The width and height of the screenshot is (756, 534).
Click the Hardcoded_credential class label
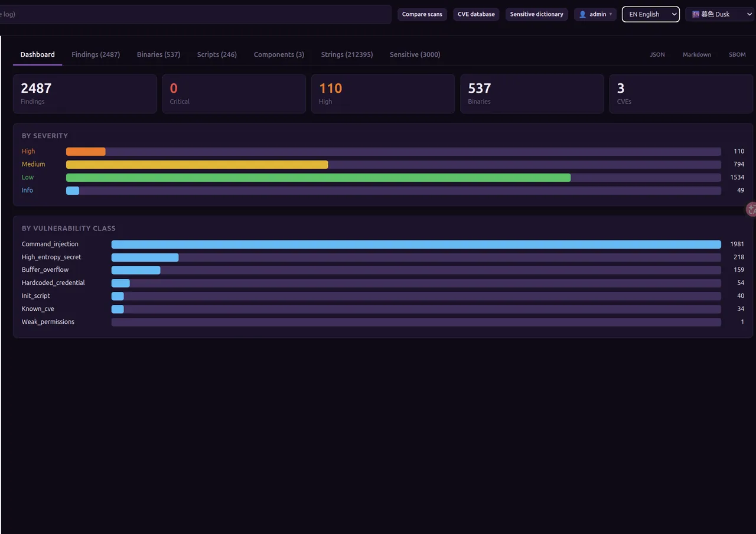coord(53,283)
